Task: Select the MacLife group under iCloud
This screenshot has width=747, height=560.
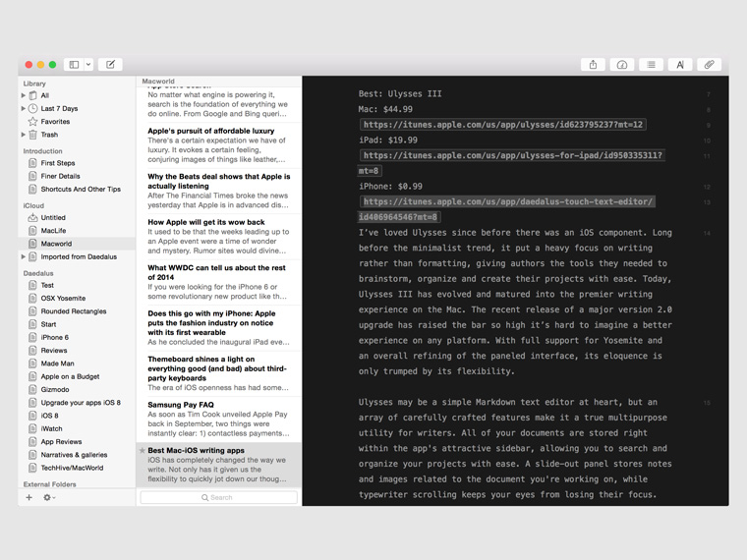Action: tap(53, 231)
